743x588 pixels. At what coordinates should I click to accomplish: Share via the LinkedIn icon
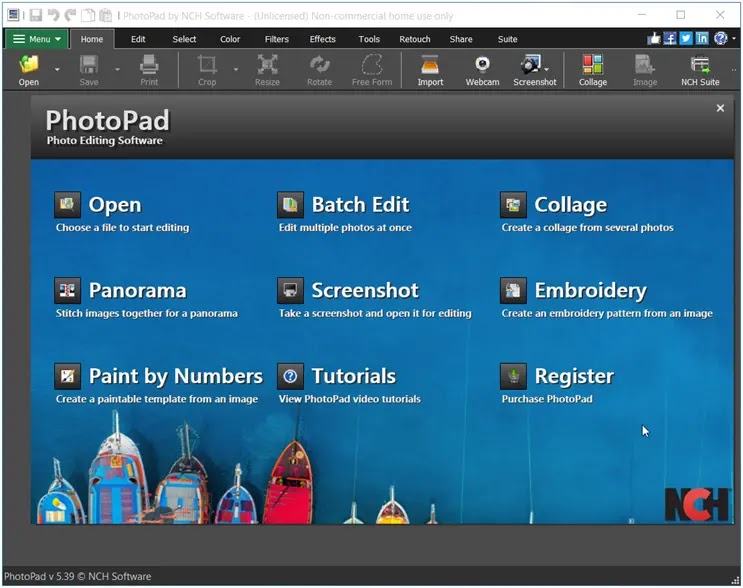(702, 38)
